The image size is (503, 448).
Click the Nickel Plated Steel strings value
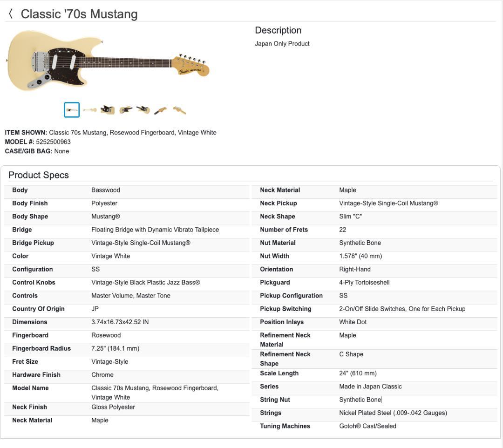pos(393,413)
